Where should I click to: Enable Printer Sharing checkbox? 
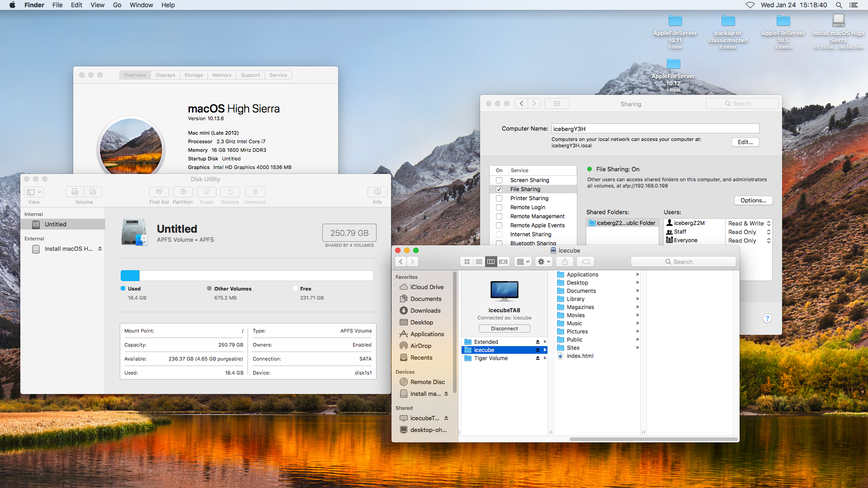pos(499,198)
